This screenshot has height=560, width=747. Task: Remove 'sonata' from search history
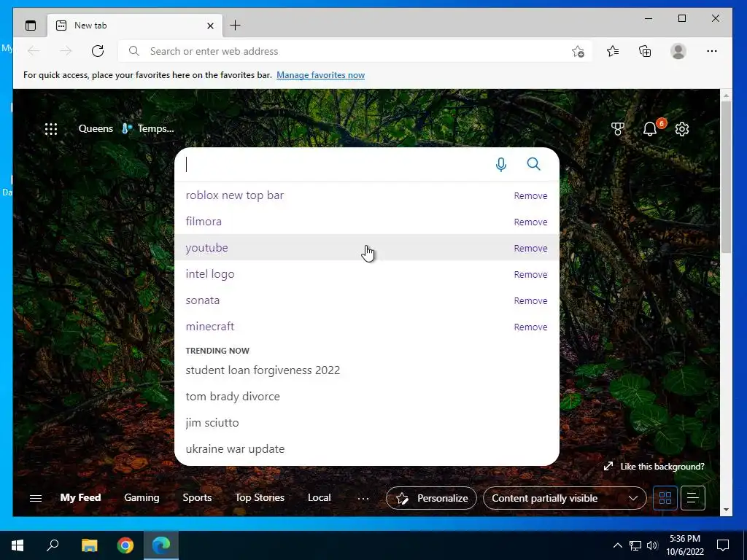530,300
